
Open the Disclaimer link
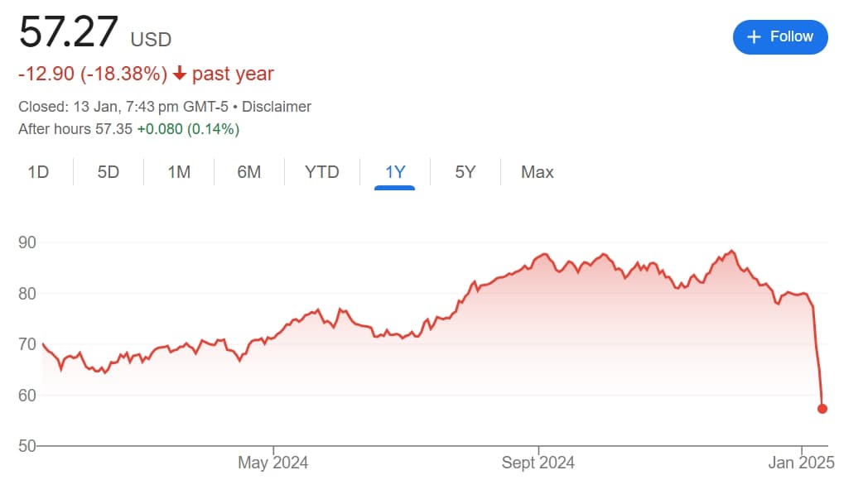pyautogui.click(x=277, y=107)
